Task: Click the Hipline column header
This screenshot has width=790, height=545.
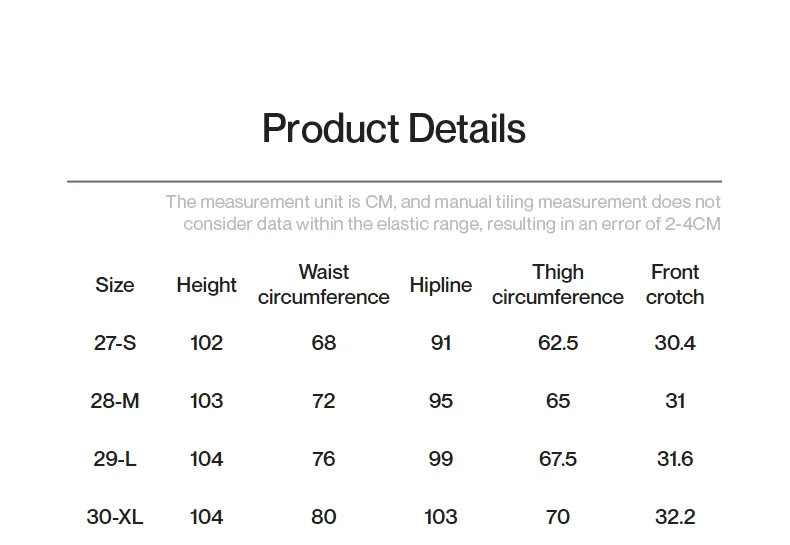Action: (441, 285)
